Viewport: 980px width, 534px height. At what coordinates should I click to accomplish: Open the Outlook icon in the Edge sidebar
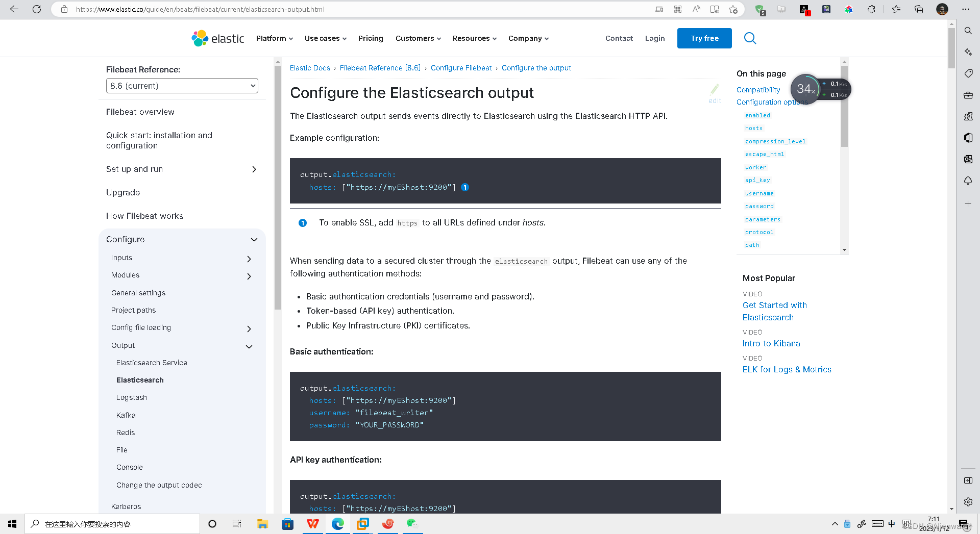click(x=968, y=159)
